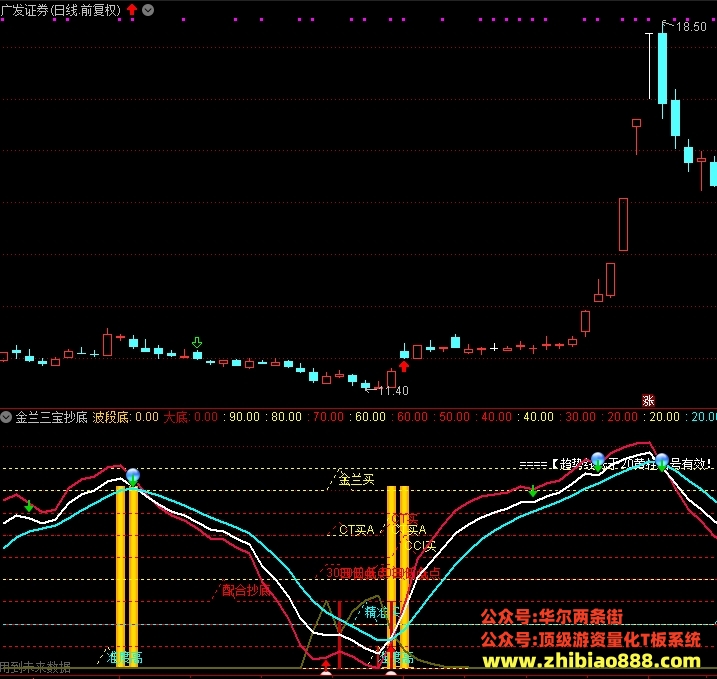This screenshot has width=717, height=679.
Task: Click the red up arrow at the indicator's bottom
Action: pyautogui.click(x=326, y=665)
